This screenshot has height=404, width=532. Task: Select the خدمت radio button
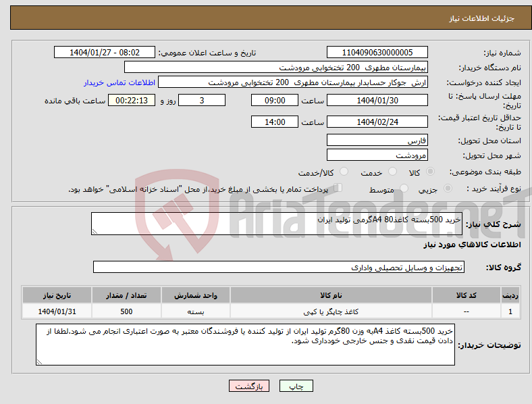click(x=392, y=172)
